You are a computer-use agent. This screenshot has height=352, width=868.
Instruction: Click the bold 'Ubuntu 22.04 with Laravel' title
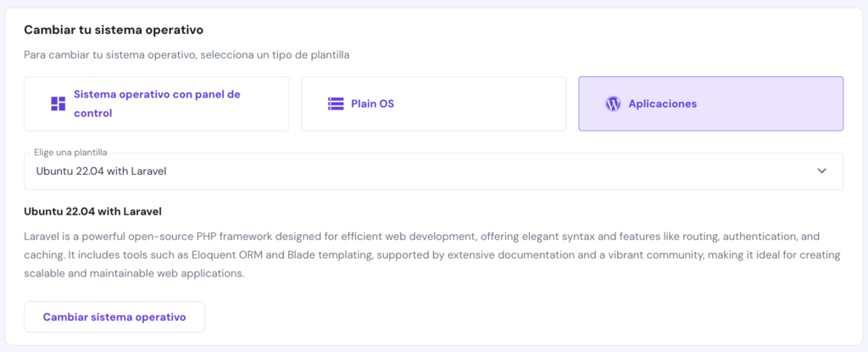pos(92,210)
